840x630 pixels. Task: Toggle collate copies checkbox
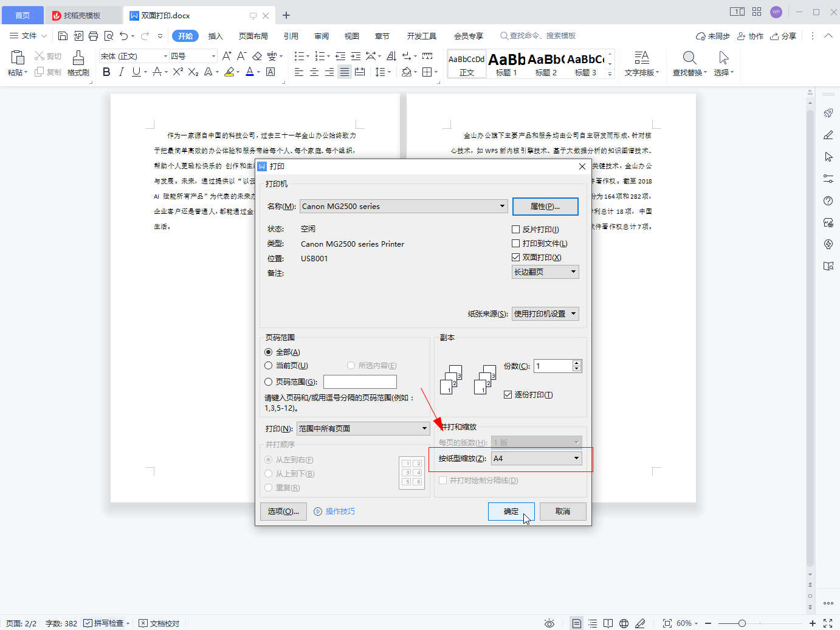[x=508, y=394]
